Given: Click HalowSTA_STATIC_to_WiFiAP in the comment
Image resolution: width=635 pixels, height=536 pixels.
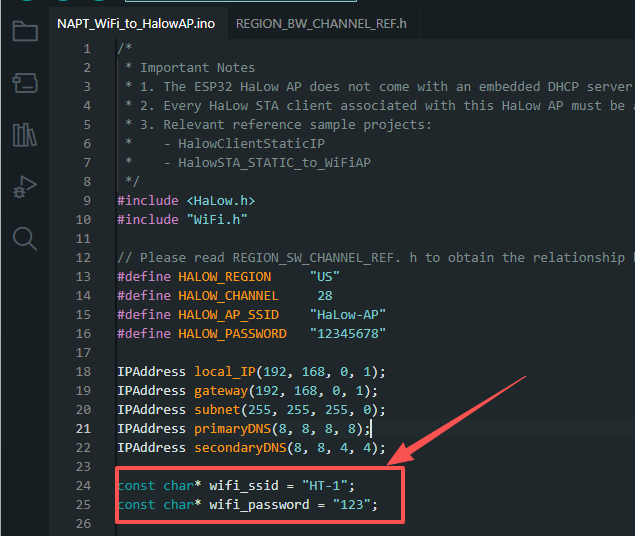Looking at the screenshot, I should coord(275,162).
